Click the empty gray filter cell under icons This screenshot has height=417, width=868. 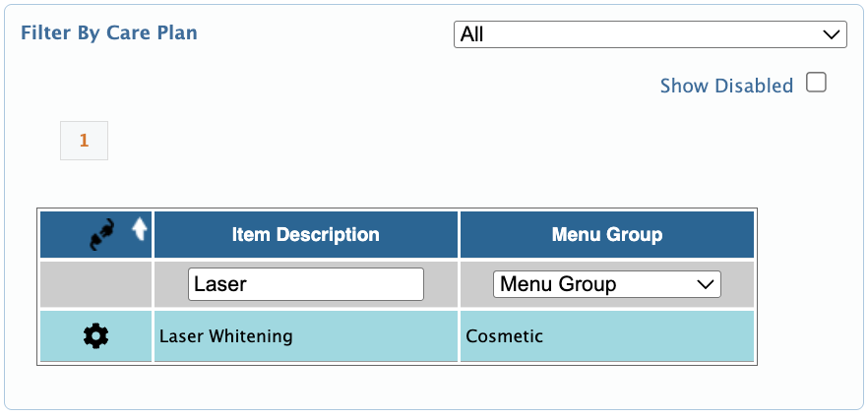[95, 284]
